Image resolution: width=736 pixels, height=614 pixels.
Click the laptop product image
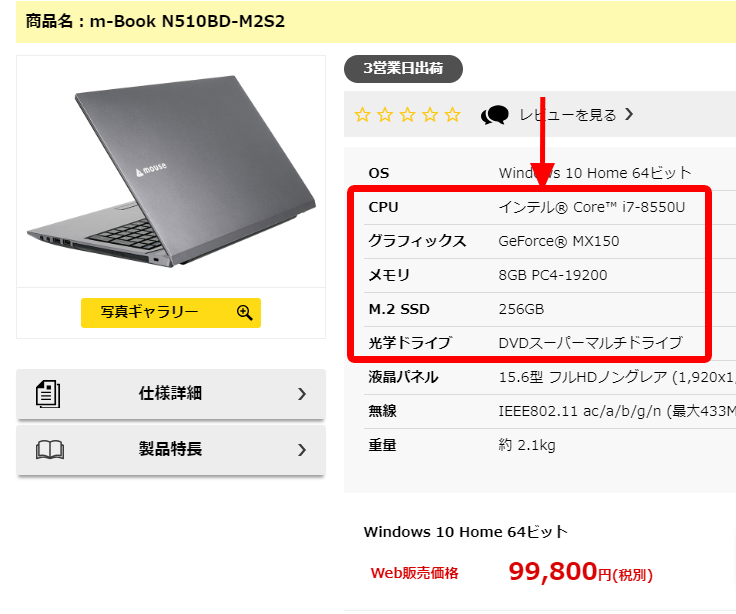[x=171, y=172]
